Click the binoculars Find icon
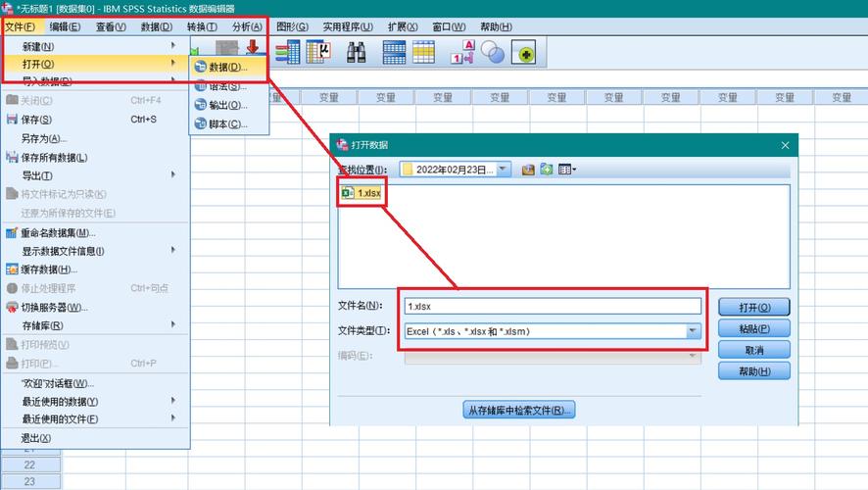 [x=356, y=52]
